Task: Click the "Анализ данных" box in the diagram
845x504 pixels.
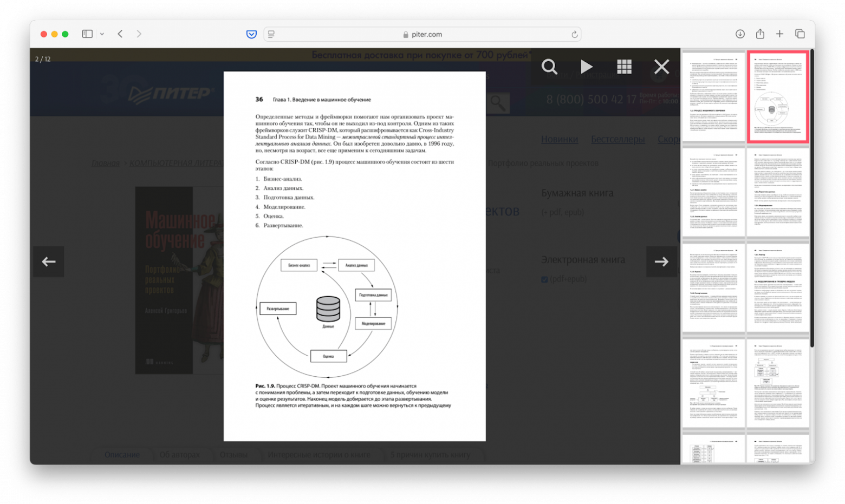Action: pyautogui.click(x=356, y=265)
